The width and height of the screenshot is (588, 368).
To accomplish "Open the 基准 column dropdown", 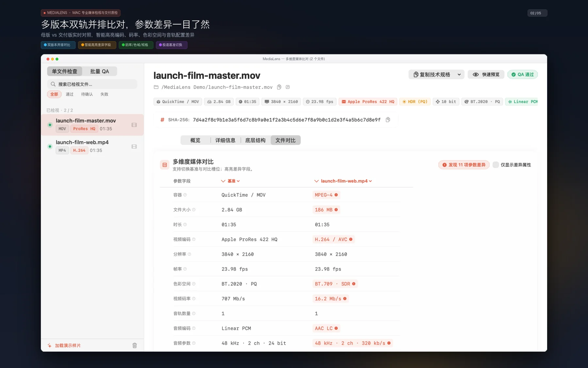I will pyautogui.click(x=230, y=181).
